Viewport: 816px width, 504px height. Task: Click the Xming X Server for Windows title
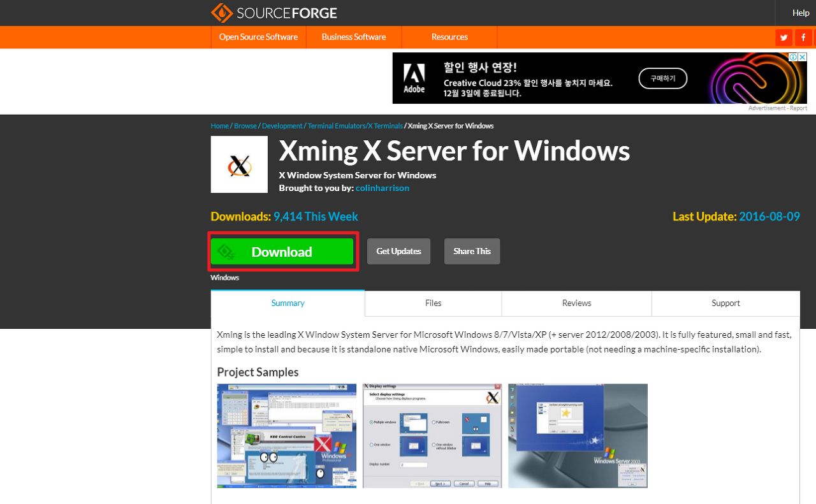pyautogui.click(x=455, y=151)
